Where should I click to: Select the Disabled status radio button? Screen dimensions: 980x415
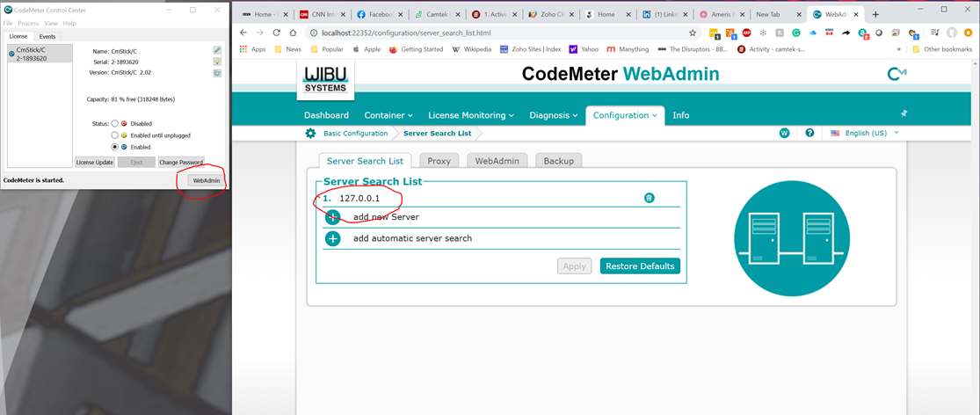(114, 124)
